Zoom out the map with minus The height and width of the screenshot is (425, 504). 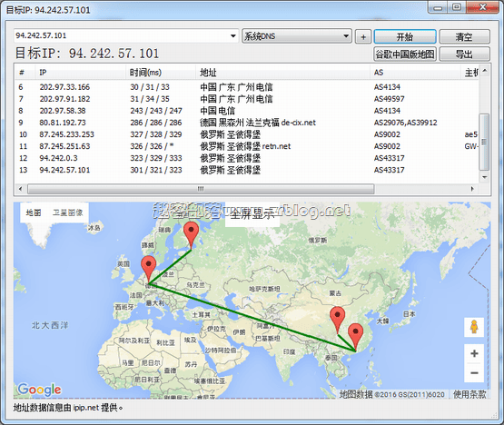pyautogui.click(x=474, y=373)
